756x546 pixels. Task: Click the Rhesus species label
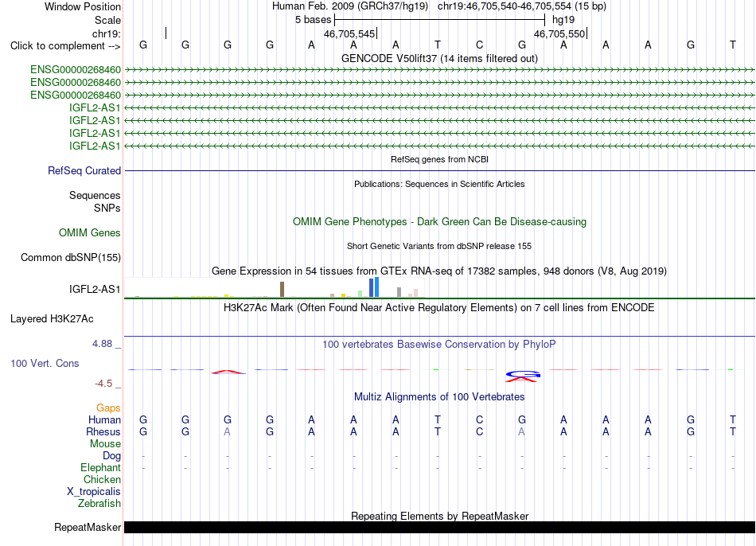tap(103, 432)
